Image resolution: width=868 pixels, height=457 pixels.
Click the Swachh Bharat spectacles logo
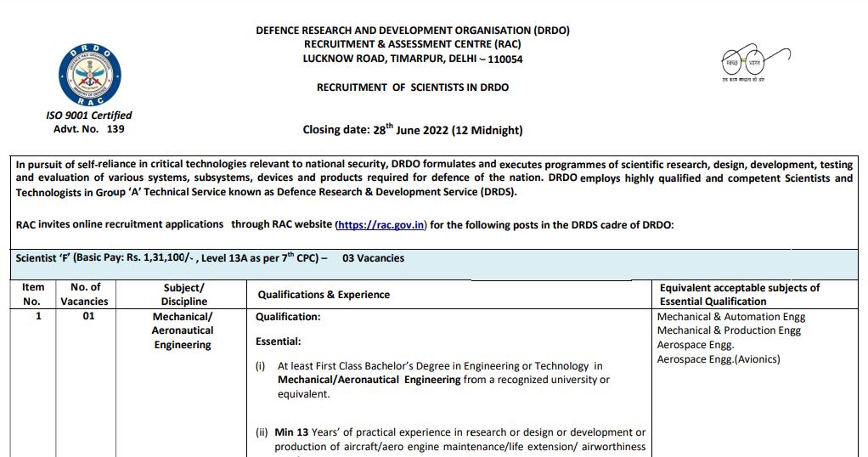756,63
